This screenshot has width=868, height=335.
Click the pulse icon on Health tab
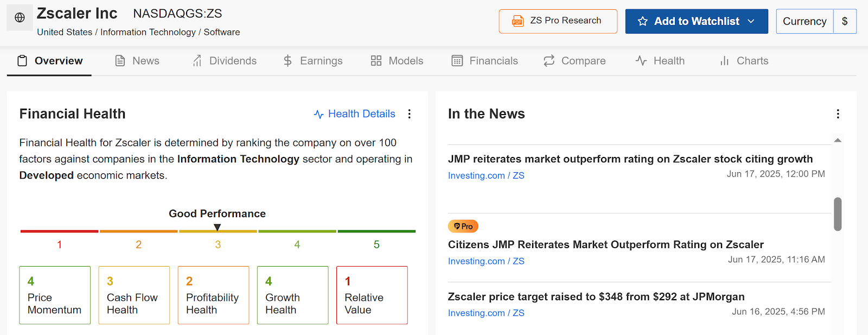[x=641, y=61]
